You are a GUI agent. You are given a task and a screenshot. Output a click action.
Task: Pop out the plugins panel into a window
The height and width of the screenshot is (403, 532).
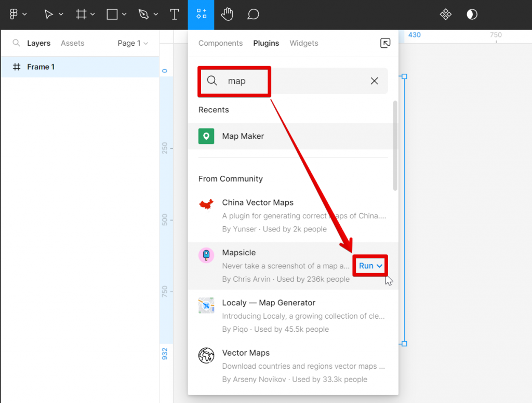click(385, 43)
